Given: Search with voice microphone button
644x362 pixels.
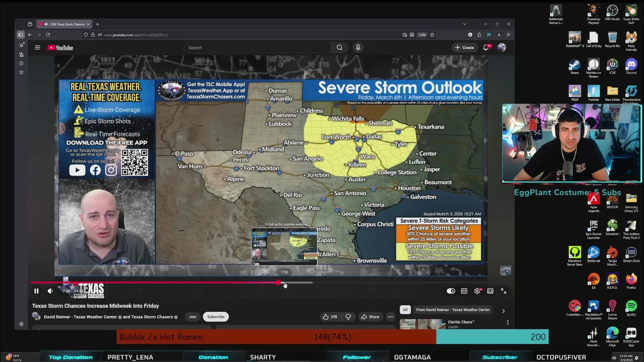Looking at the screenshot, I should [358, 48].
